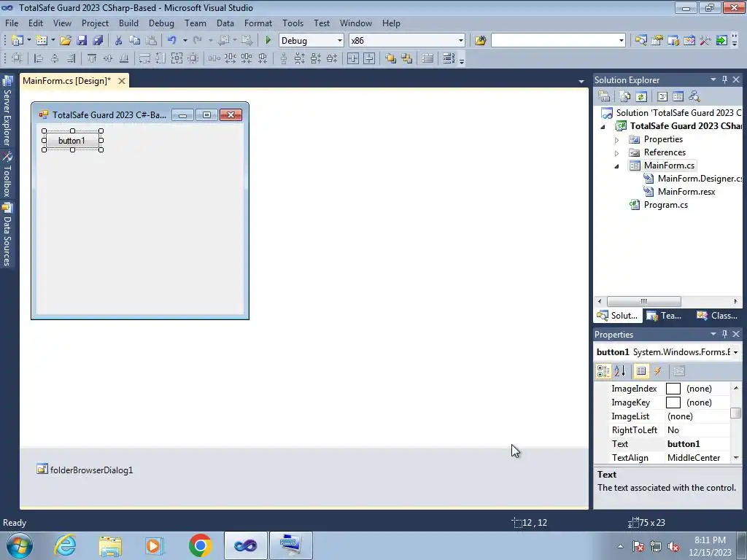Click the Send to Back layout icon
This screenshot has width=747, height=560.
click(407, 58)
